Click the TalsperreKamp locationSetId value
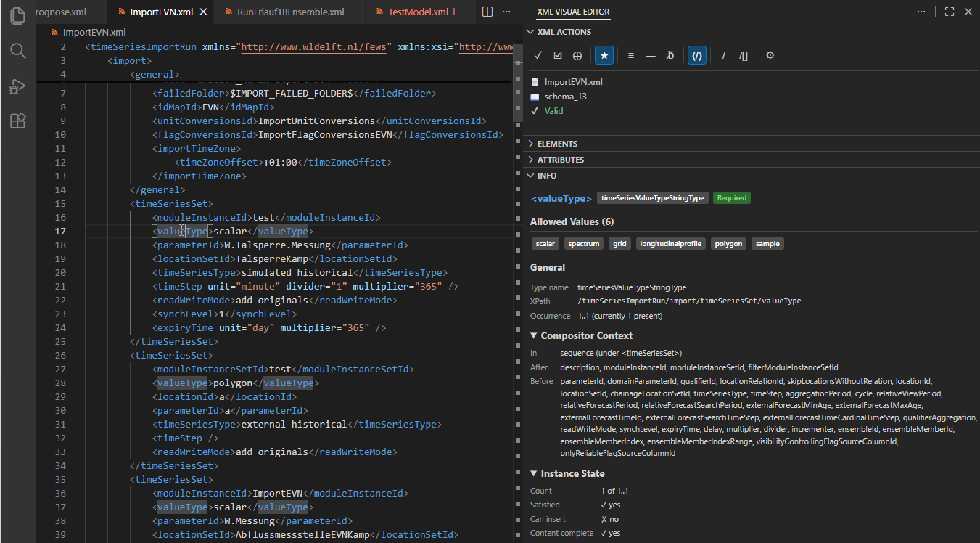This screenshot has height=543, width=980. coord(275,258)
